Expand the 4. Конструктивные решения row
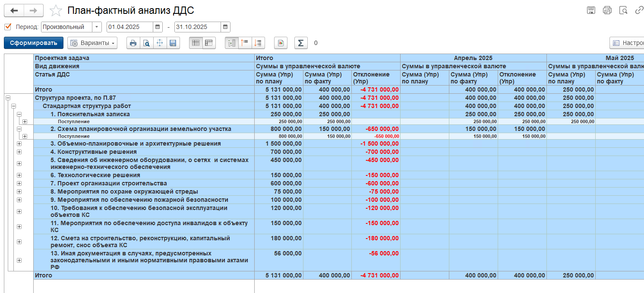Viewport: 644px width, 293px height. click(x=19, y=152)
